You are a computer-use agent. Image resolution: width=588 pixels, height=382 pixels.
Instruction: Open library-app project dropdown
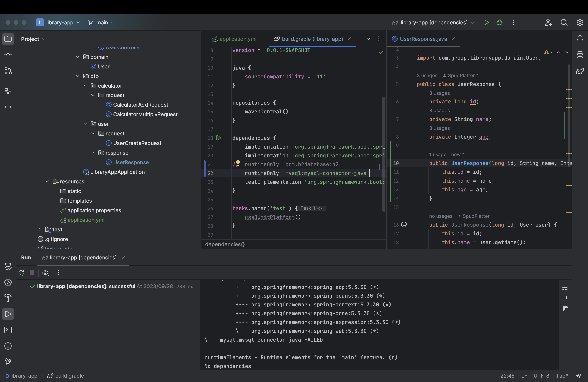(58, 22)
